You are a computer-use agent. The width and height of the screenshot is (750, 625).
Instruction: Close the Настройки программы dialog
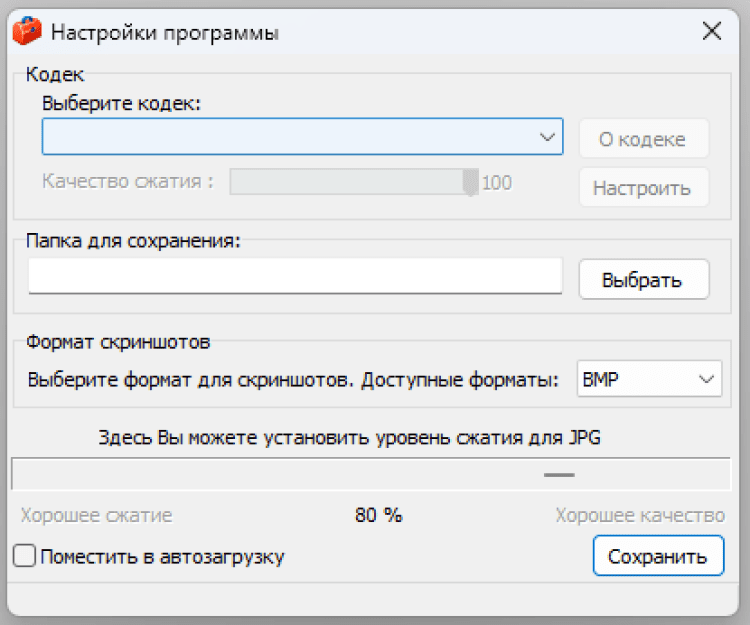[712, 31]
